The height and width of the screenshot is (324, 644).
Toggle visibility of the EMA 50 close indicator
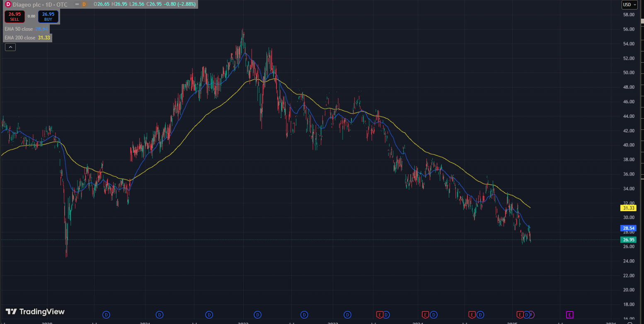21,29
